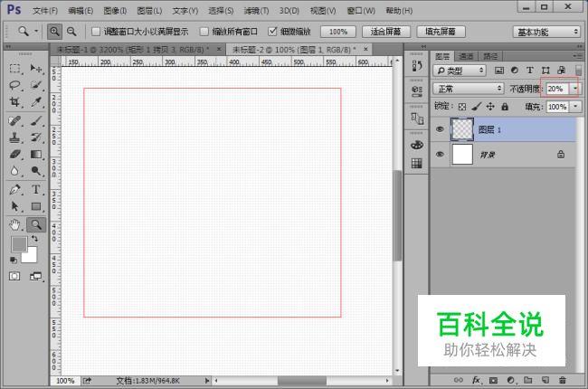This screenshot has height=389, width=588.
Task: Create a new layer
Action: pos(545,380)
